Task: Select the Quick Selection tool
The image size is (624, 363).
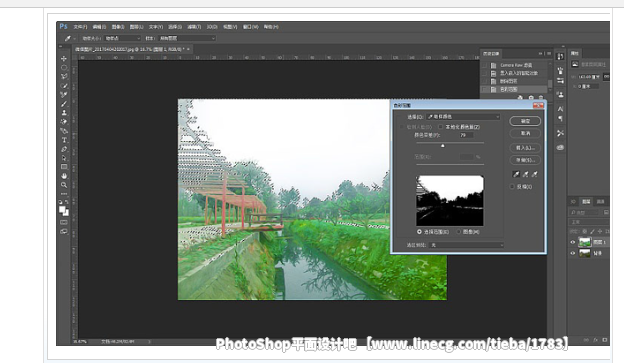Action: pos(64,86)
